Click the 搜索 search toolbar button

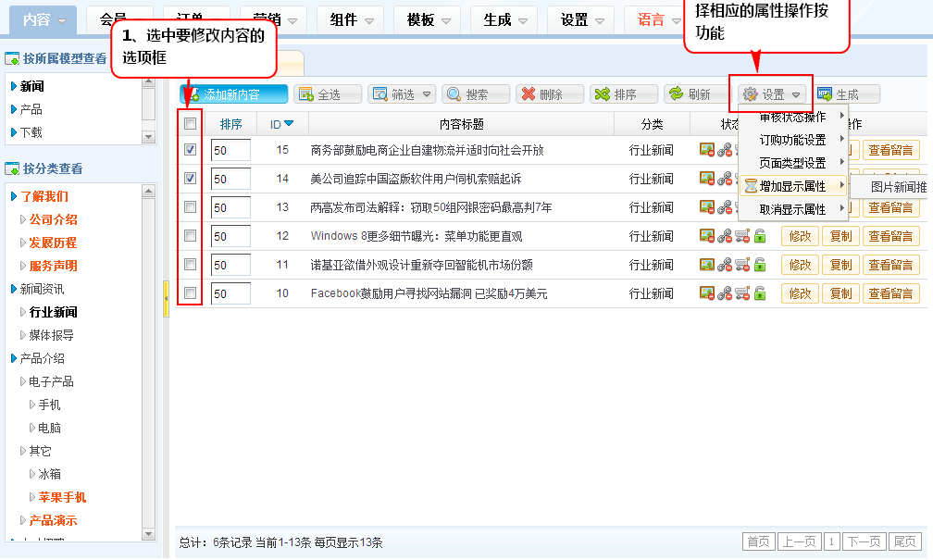click(476, 94)
